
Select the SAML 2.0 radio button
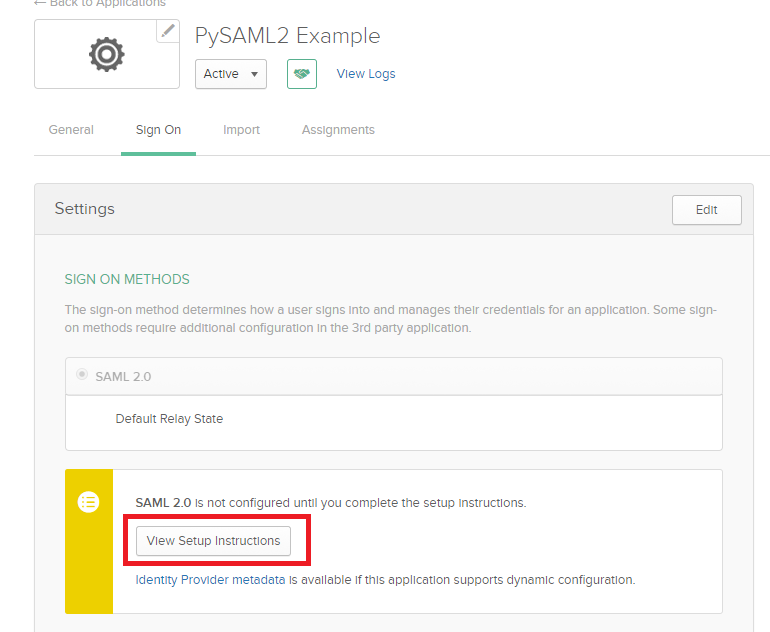point(82,376)
